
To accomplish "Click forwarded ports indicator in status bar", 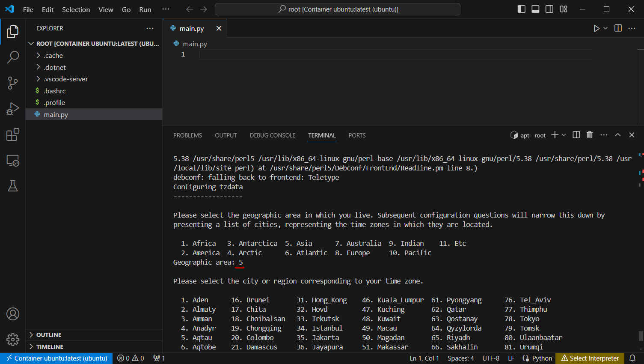I will [x=159, y=358].
